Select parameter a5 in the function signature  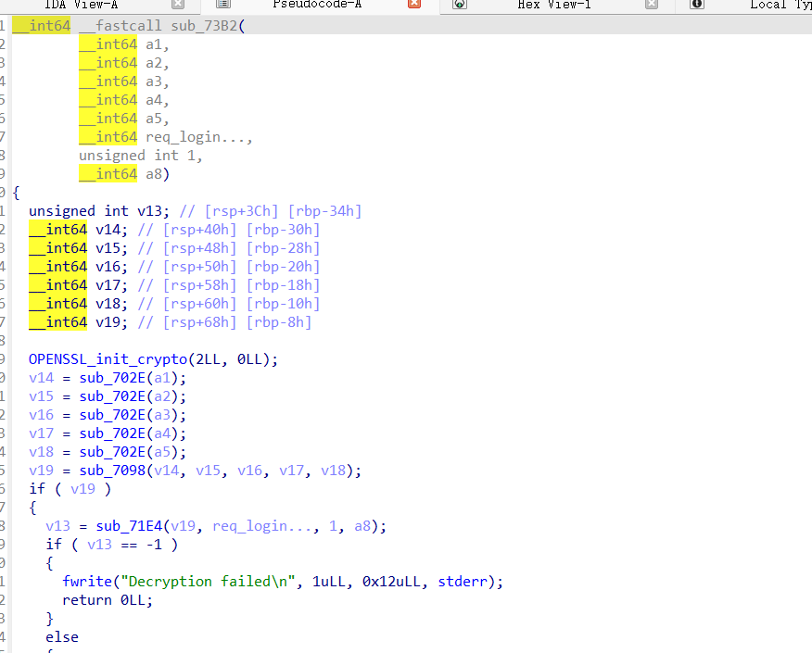tap(154, 119)
